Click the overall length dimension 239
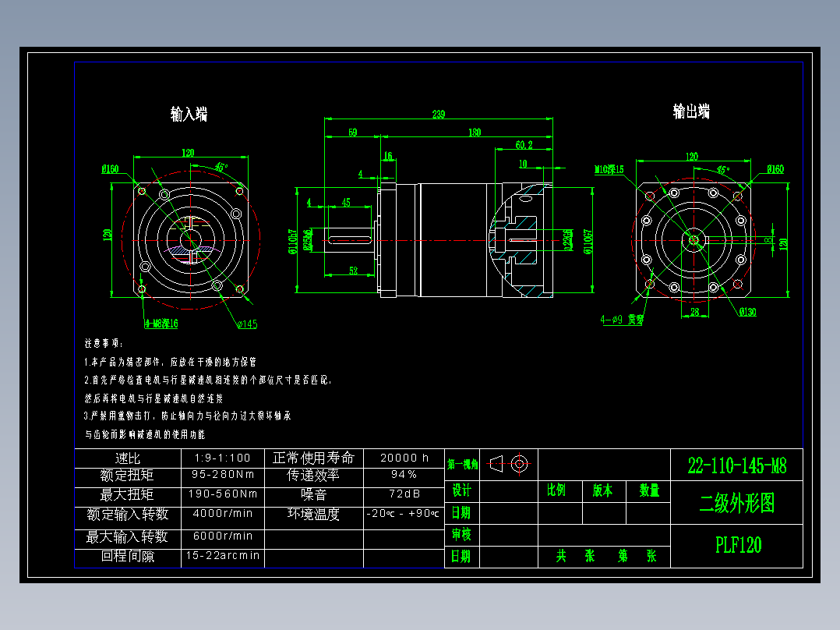This screenshot has height=630, width=840. coord(439,114)
